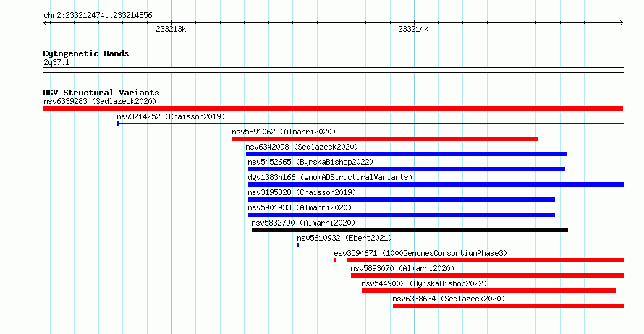This screenshot has height=334, width=644.
Task: Open esv3594671 (1000GenomesConsortiumPhase3) label
Action: tap(420, 253)
